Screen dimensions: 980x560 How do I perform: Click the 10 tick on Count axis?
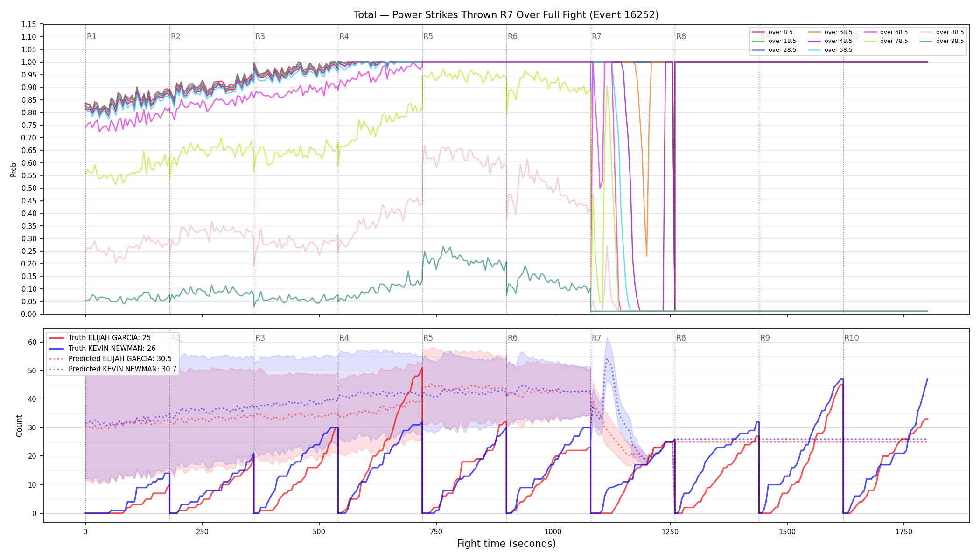pos(32,485)
